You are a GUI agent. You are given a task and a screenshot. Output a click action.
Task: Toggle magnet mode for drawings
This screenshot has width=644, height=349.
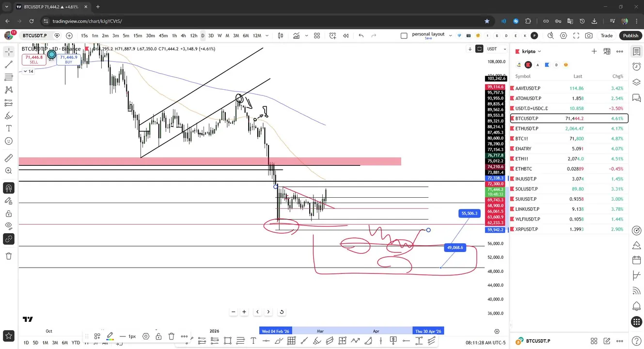[9, 188]
